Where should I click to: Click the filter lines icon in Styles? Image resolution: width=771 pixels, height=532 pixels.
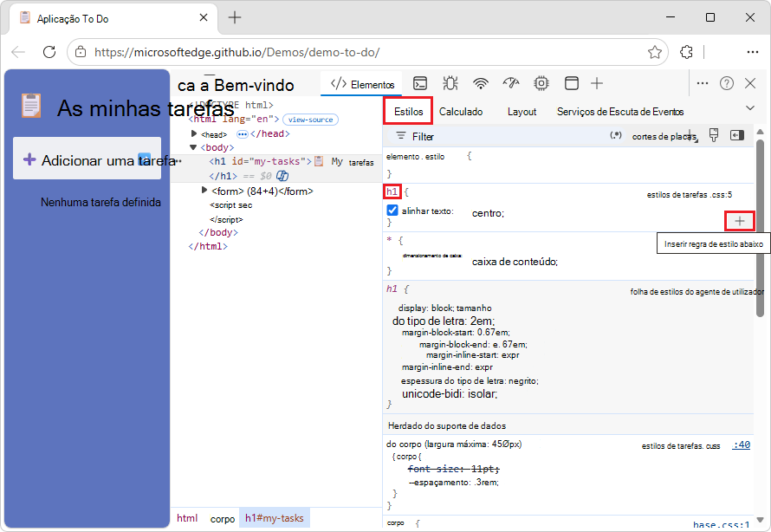401,135
